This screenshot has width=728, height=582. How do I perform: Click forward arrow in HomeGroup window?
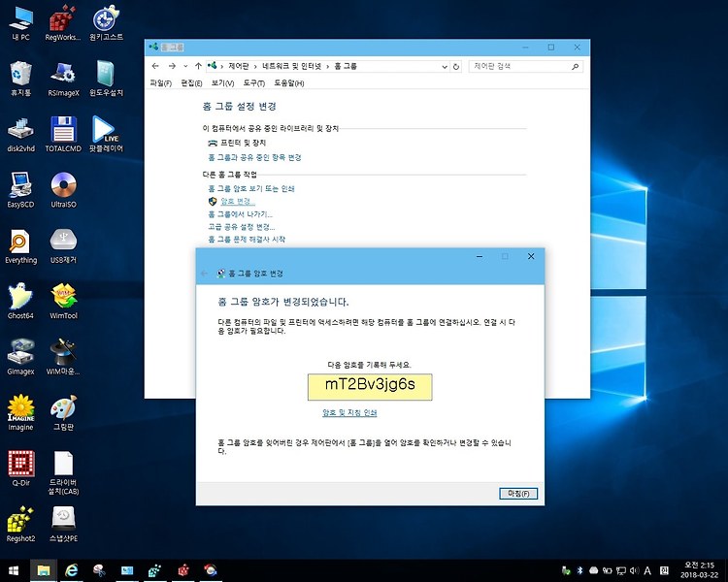tap(172, 66)
